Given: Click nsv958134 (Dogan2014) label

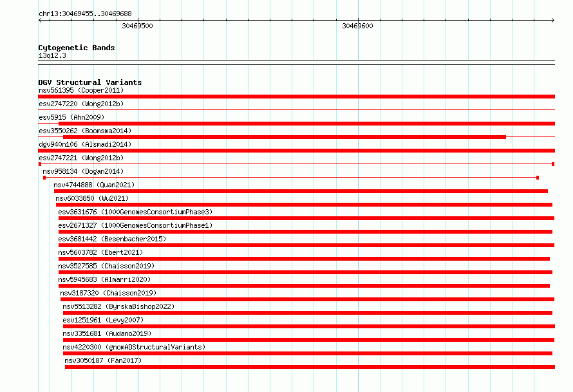Looking at the screenshot, I should coord(83,171).
